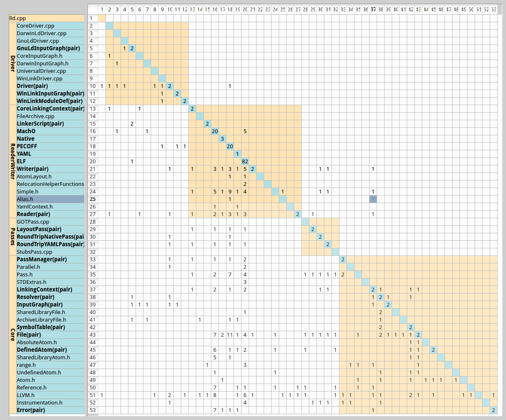Open the Reader(pair) row

pos(50,214)
